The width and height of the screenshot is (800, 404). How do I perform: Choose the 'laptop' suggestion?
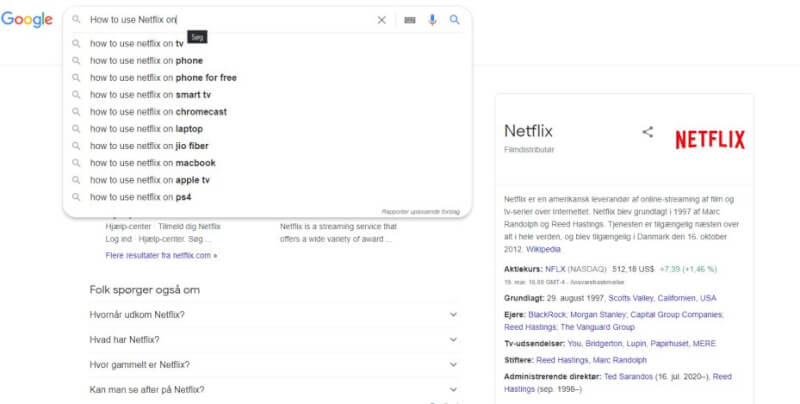pos(146,129)
